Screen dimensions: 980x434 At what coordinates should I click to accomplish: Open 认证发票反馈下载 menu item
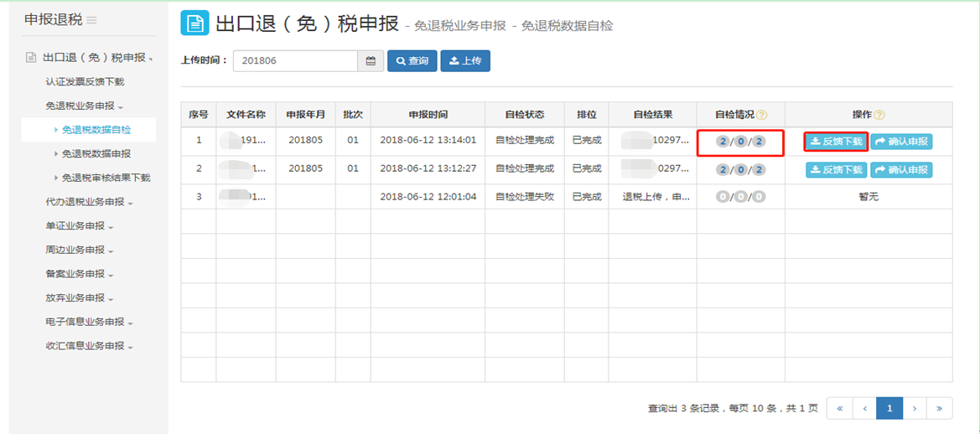85,82
